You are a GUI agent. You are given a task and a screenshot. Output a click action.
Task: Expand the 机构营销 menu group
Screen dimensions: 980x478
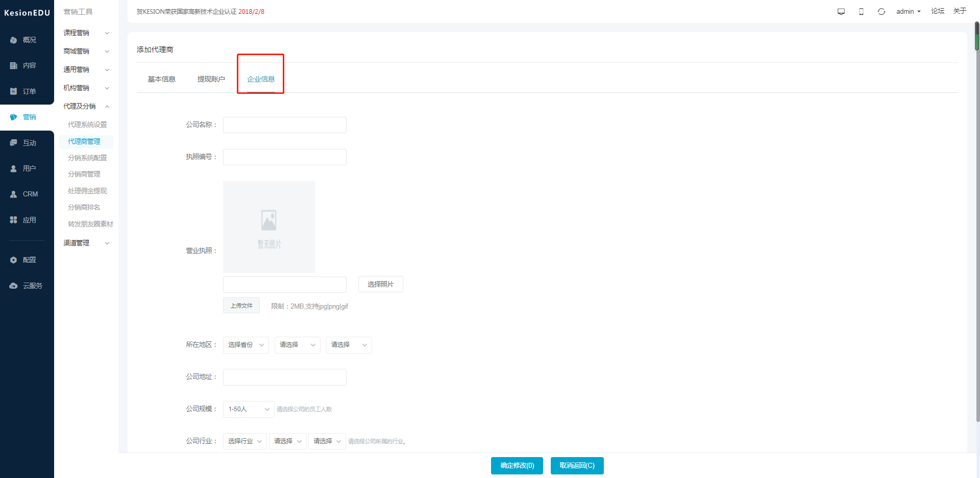click(86, 88)
